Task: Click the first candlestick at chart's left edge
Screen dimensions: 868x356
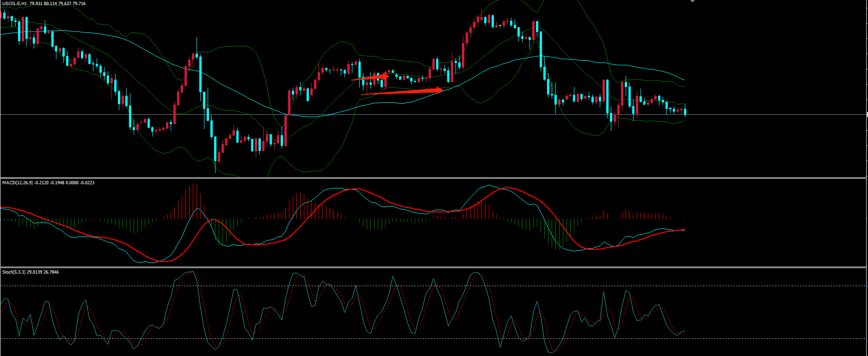Action: (x=4, y=16)
